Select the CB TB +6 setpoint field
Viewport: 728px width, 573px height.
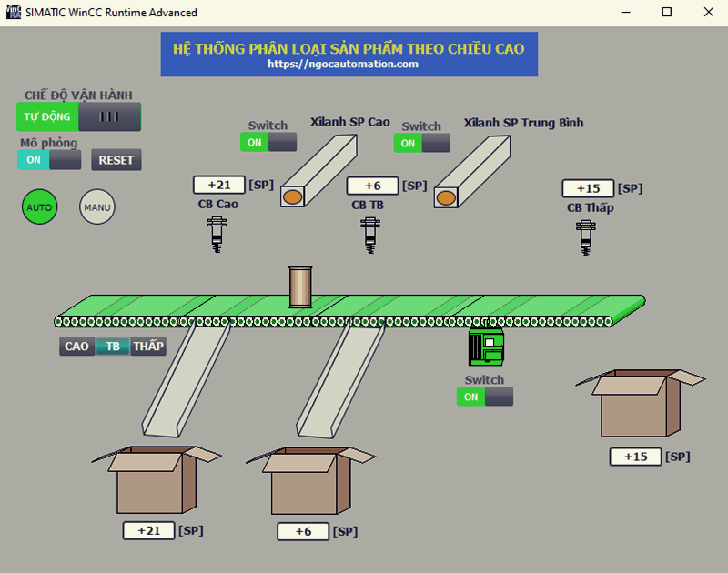pyautogui.click(x=372, y=186)
